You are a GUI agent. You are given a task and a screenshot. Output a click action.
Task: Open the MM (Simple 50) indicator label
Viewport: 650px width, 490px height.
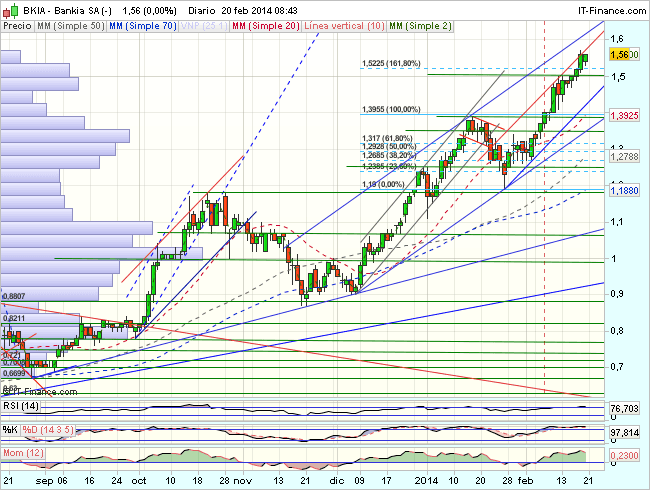(70, 26)
